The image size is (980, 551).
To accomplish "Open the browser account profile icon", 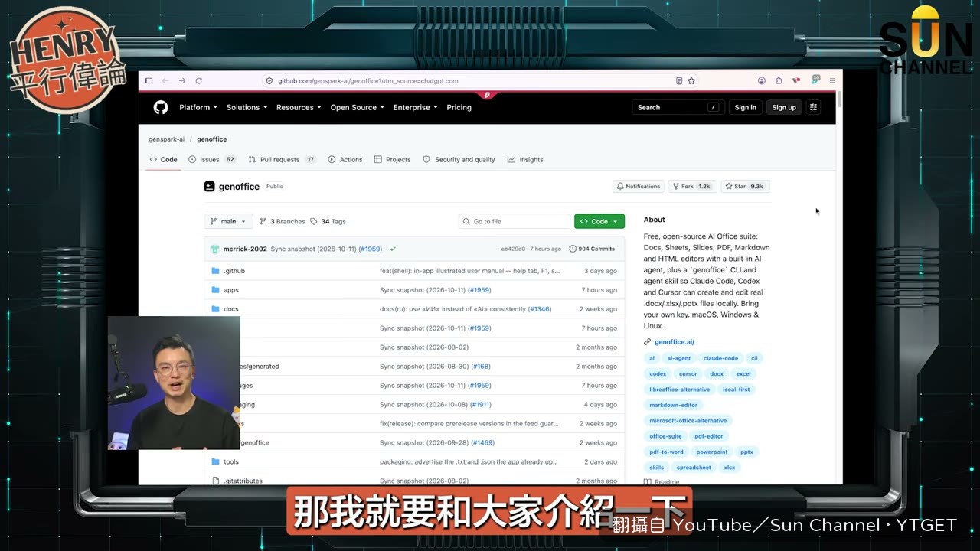I will 762,80.
